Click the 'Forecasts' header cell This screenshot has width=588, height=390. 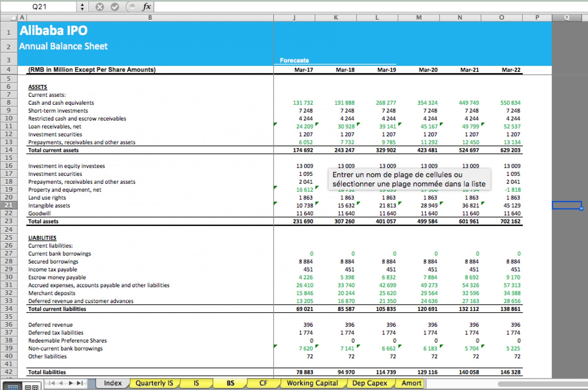coord(294,60)
